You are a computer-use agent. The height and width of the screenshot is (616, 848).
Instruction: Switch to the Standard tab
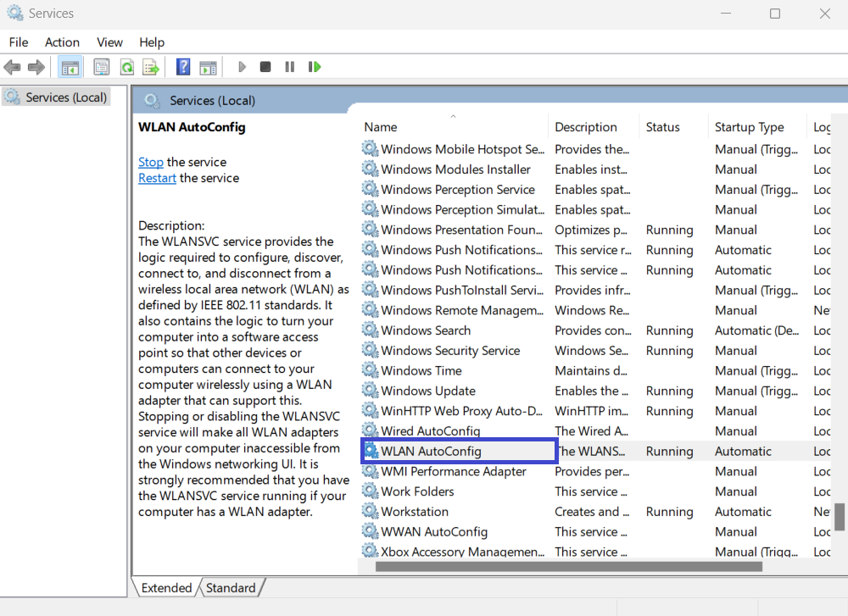click(x=231, y=588)
